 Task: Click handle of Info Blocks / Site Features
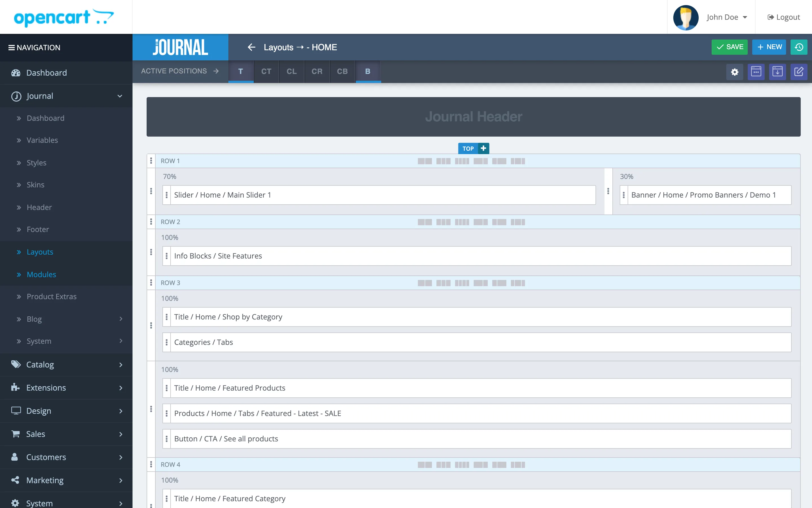166,256
